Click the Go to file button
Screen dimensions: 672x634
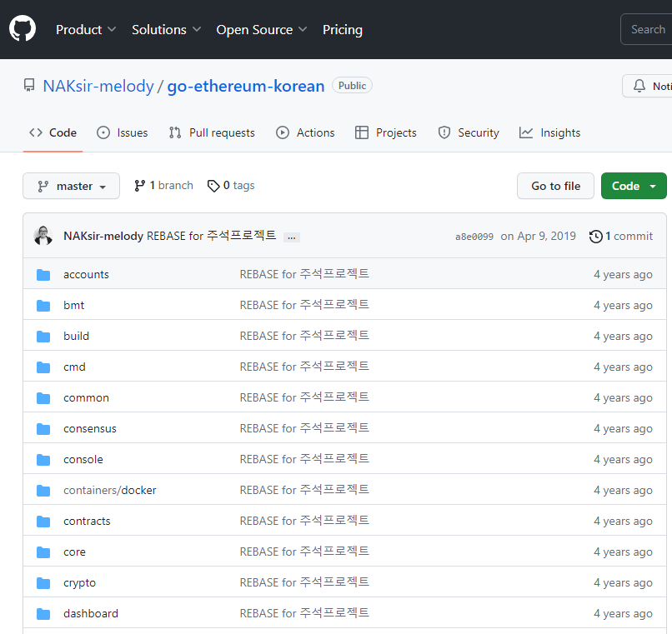[555, 186]
